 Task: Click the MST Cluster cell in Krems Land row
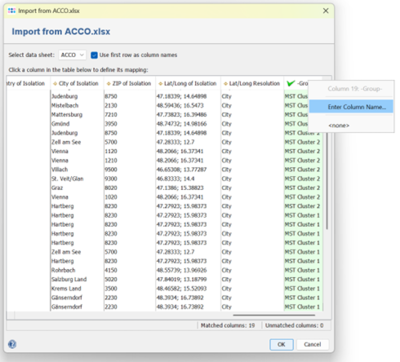click(302, 288)
